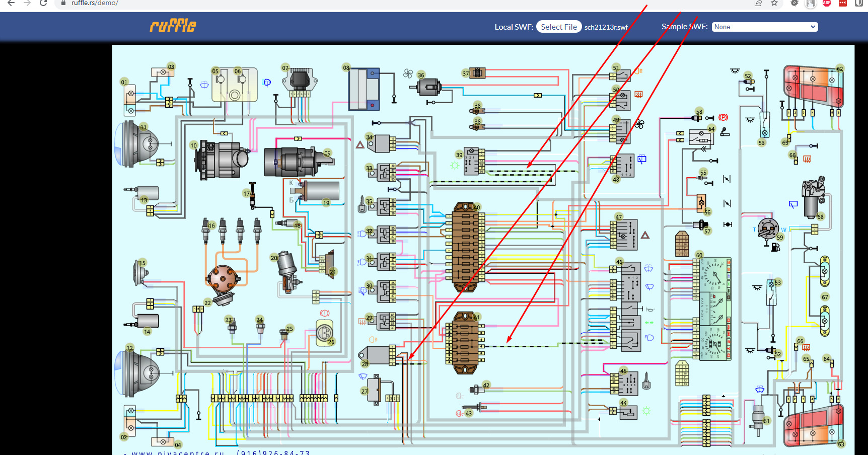Select the alternator labeled 10
The height and width of the screenshot is (455, 868).
tap(222, 160)
